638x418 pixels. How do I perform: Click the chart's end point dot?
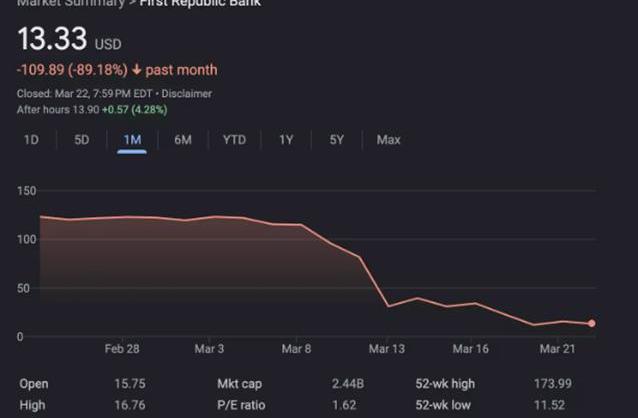pyautogui.click(x=592, y=323)
